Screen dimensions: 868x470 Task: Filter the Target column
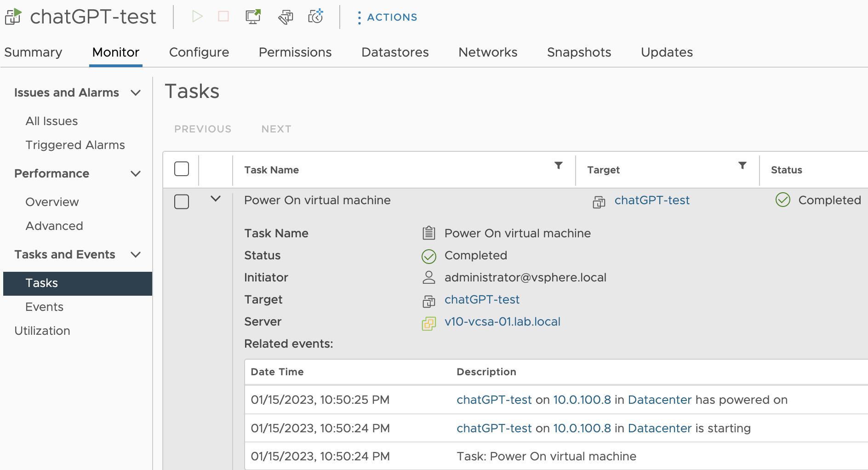point(742,166)
